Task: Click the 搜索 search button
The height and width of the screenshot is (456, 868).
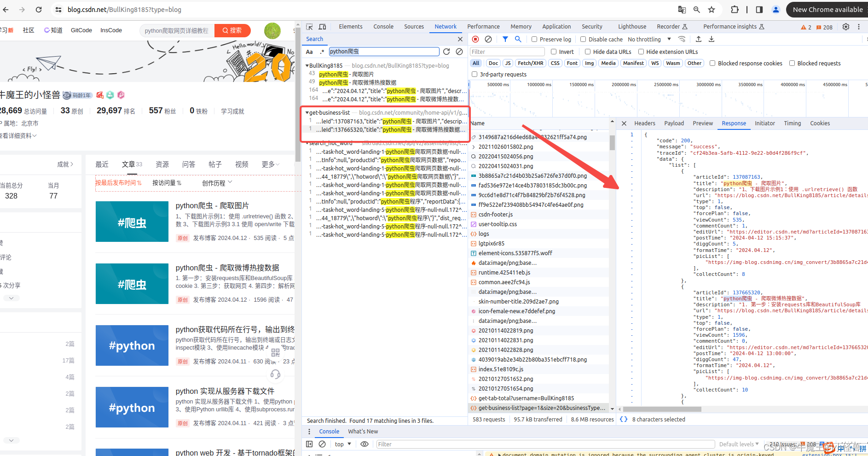Action: 232,30
